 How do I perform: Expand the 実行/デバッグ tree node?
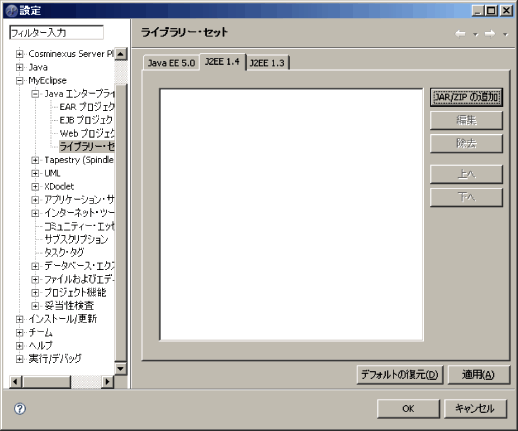coord(20,359)
